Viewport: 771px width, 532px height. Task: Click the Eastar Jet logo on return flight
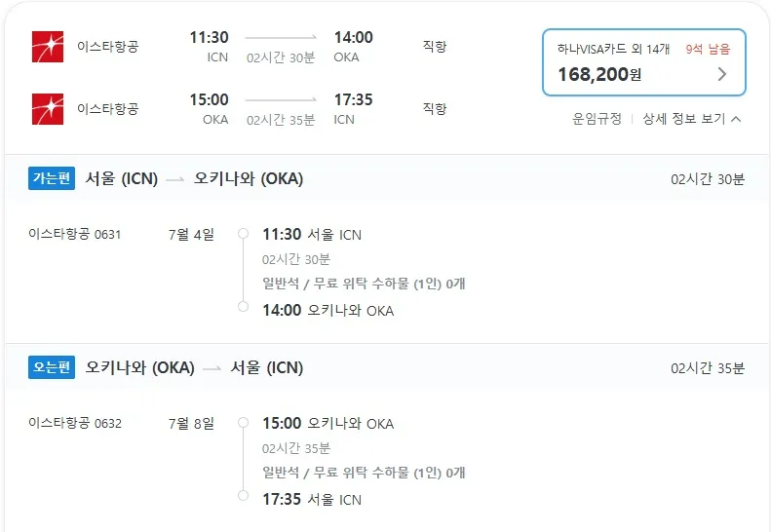point(48,109)
